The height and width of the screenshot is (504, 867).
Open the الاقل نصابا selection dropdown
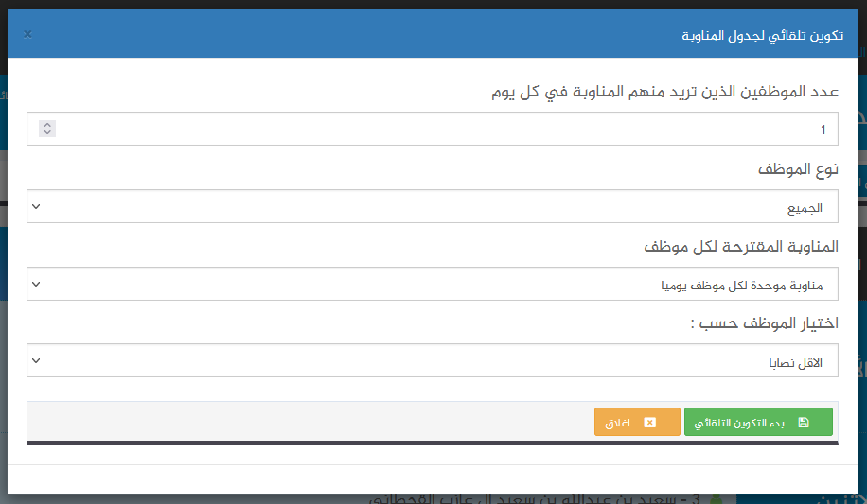click(433, 360)
